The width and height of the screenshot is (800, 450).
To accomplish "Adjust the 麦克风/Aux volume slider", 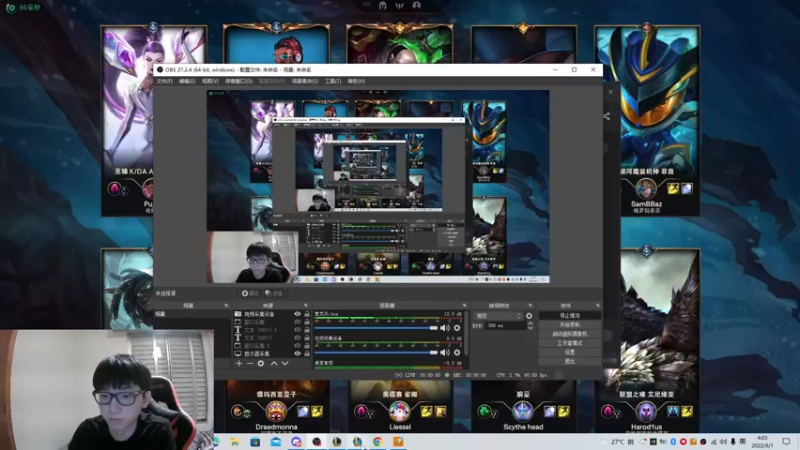I will click(x=376, y=328).
